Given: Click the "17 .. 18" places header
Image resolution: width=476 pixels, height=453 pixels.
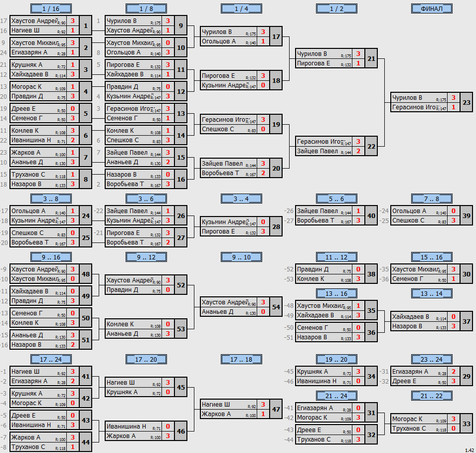Looking at the screenshot, I should (241, 359).
